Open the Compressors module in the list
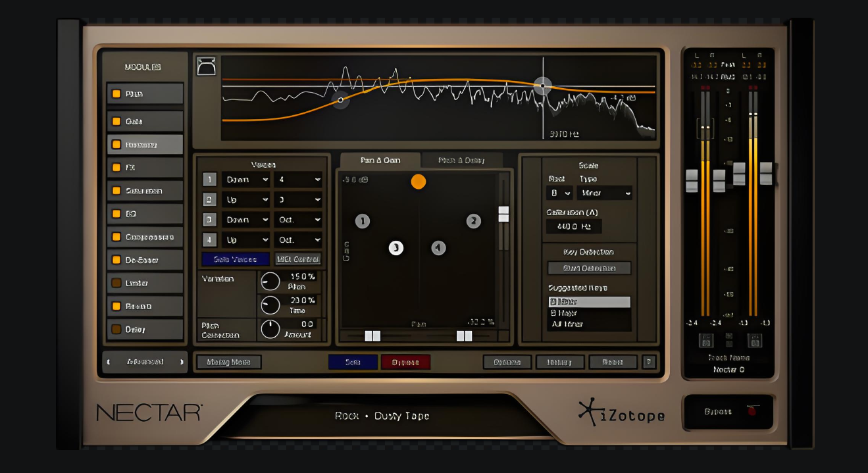This screenshot has width=868, height=473. [x=145, y=237]
